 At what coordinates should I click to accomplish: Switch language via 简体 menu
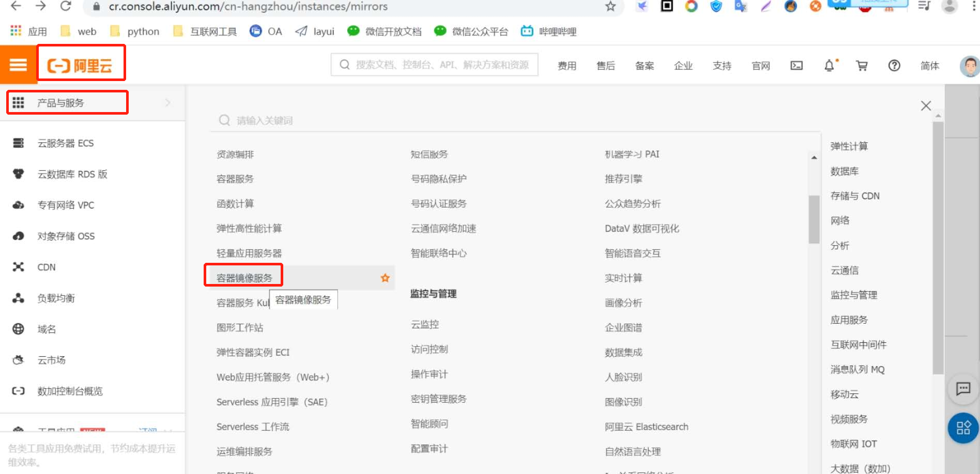click(930, 66)
